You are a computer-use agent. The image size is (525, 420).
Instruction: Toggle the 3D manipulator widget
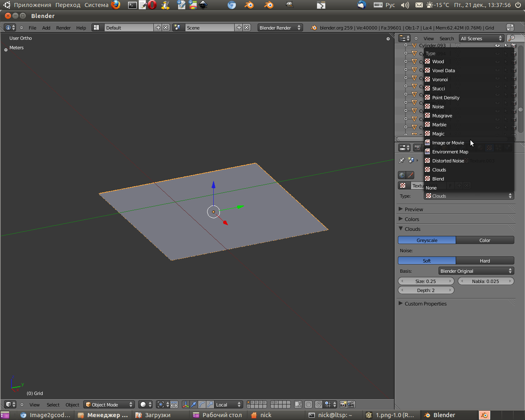[185, 404]
